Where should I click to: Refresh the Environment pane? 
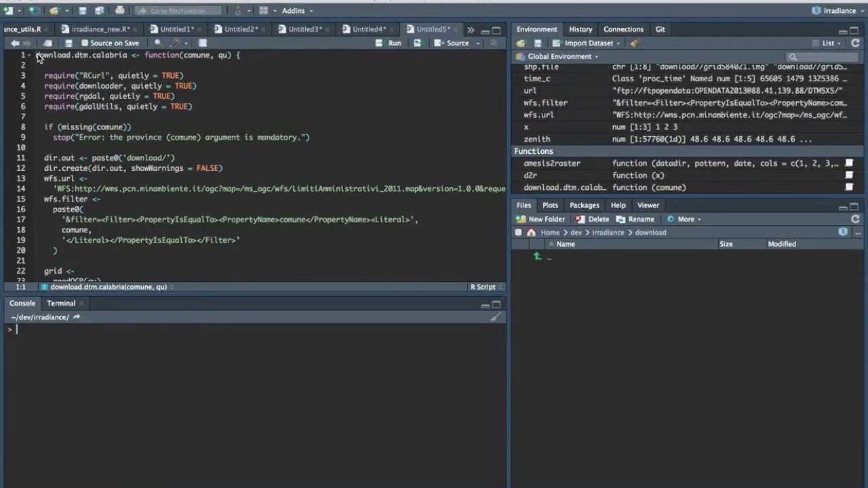855,43
